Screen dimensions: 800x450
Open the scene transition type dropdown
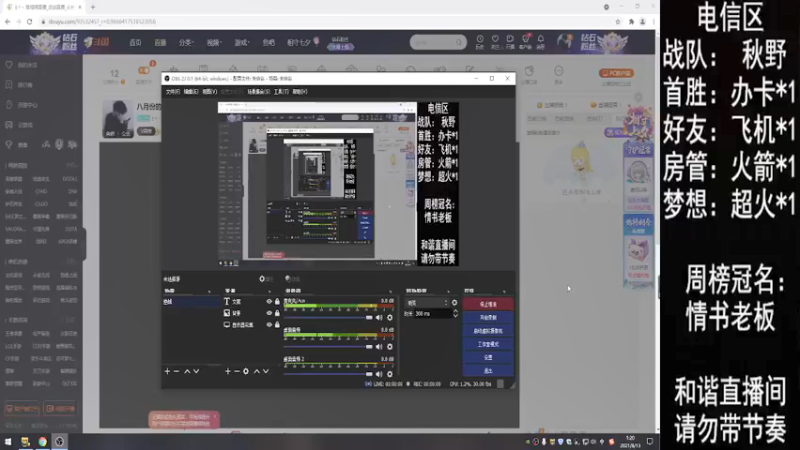[427, 303]
